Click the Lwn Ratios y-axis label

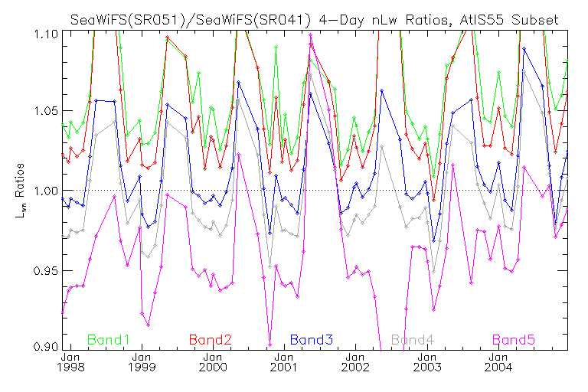tap(19, 191)
